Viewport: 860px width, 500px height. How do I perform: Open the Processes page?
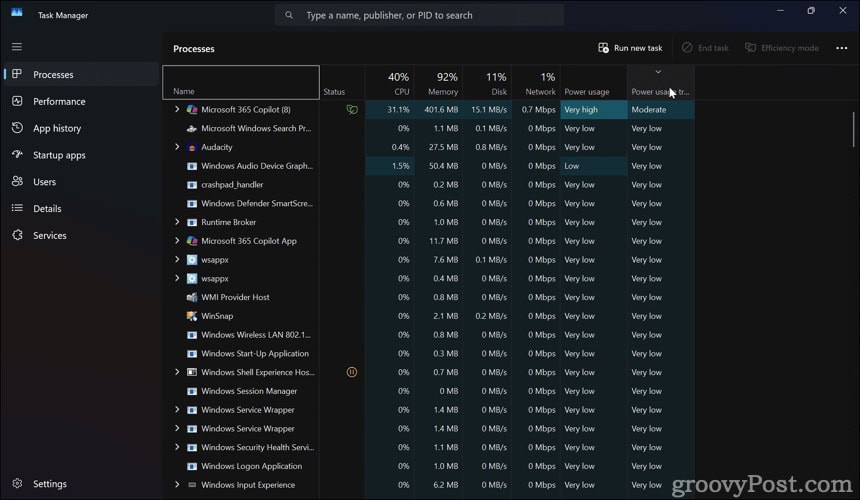[x=81, y=75]
